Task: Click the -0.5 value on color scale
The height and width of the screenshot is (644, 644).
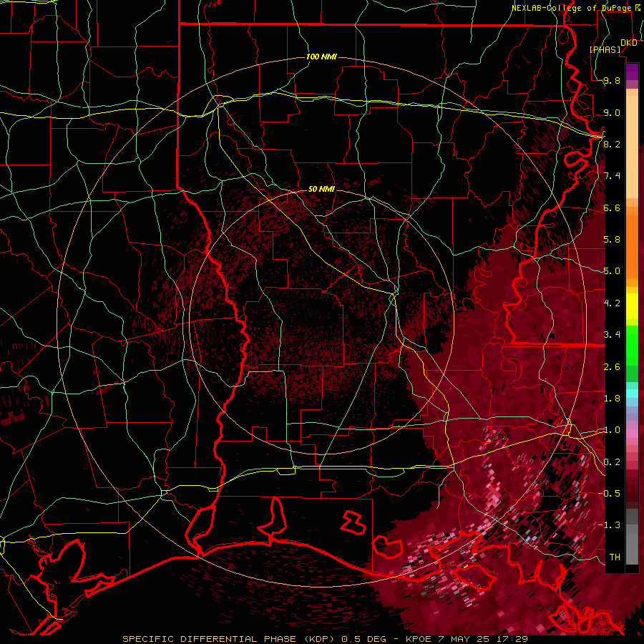Action: coord(609,494)
